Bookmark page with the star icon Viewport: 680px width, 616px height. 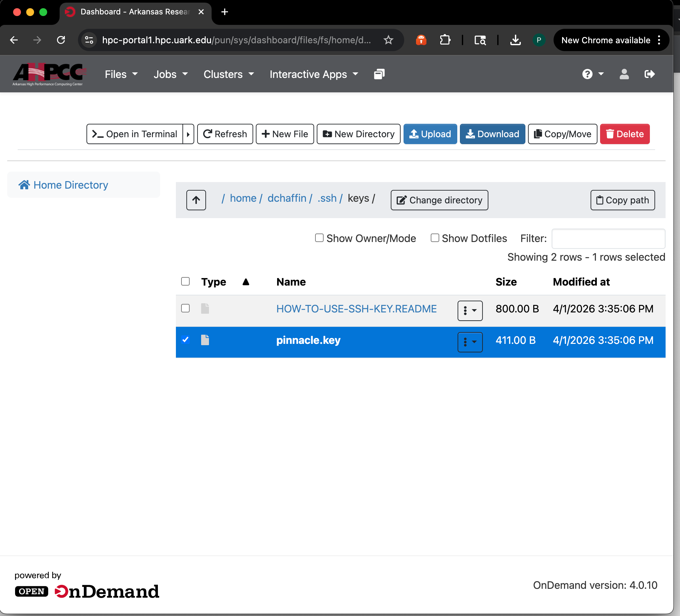click(388, 40)
